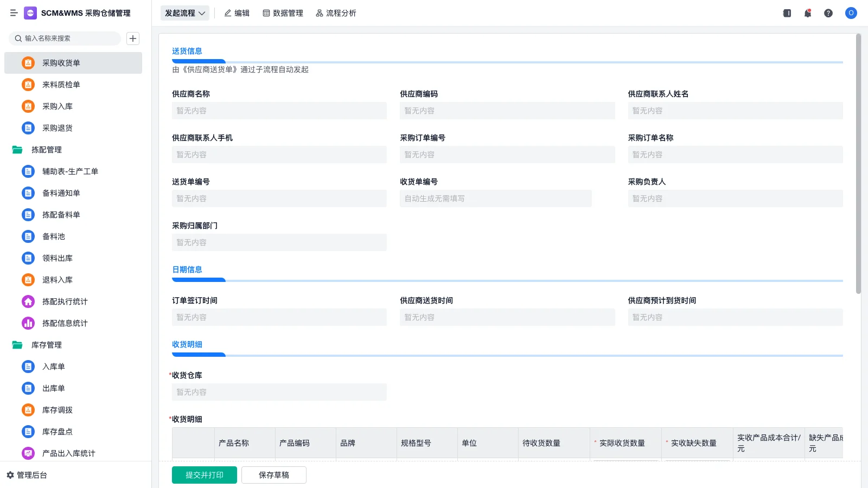
Task: Open the user avatar menu
Action: click(x=851, y=13)
